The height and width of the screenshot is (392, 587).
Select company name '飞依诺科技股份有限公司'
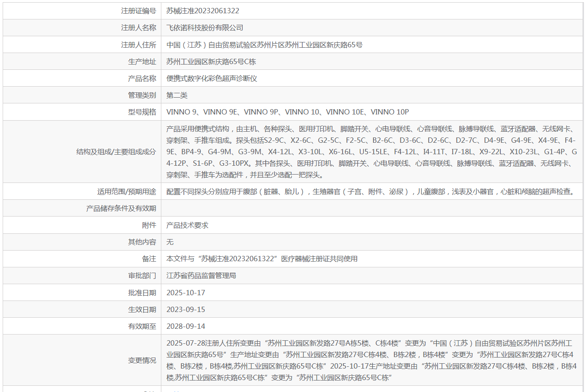pos(205,28)
